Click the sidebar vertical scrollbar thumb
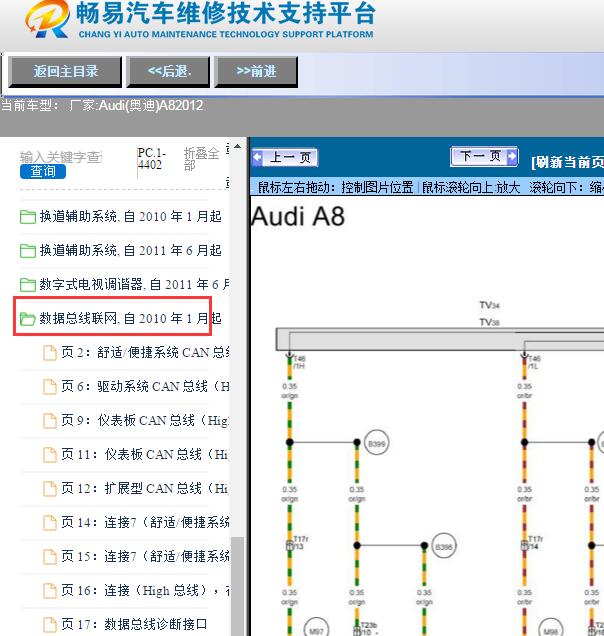Image resolution: width=604 pixels, height=636 pixels. 237,586
